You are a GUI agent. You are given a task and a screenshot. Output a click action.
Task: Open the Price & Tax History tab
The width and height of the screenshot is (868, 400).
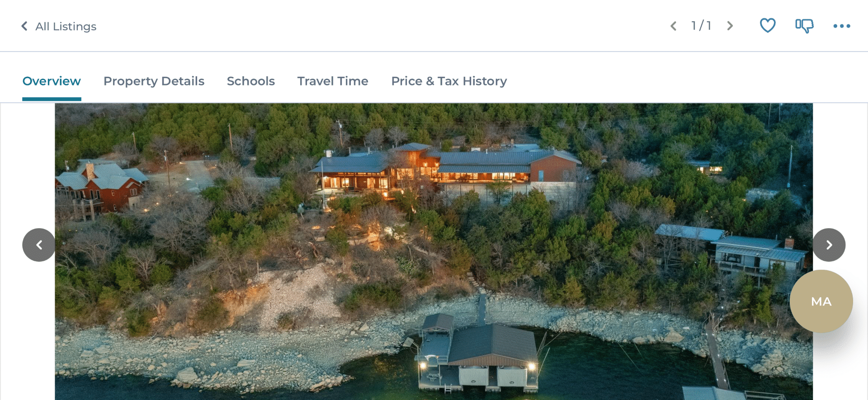pos(449,81)
